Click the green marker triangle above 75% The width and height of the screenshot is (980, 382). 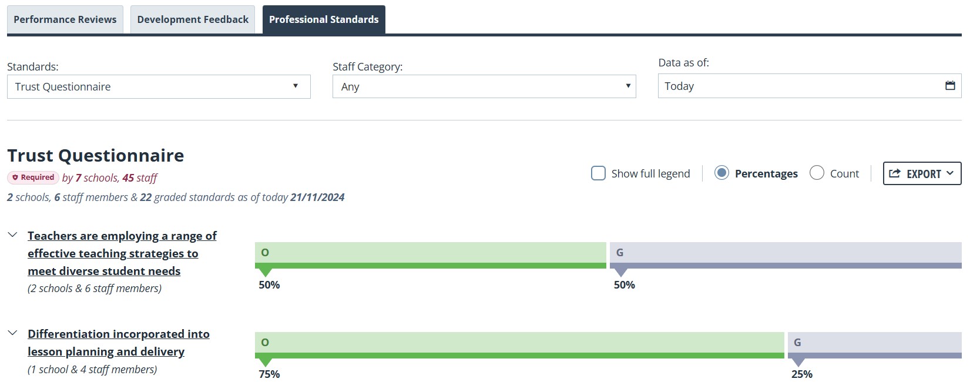pyautogui.click(x=266, y=362)
